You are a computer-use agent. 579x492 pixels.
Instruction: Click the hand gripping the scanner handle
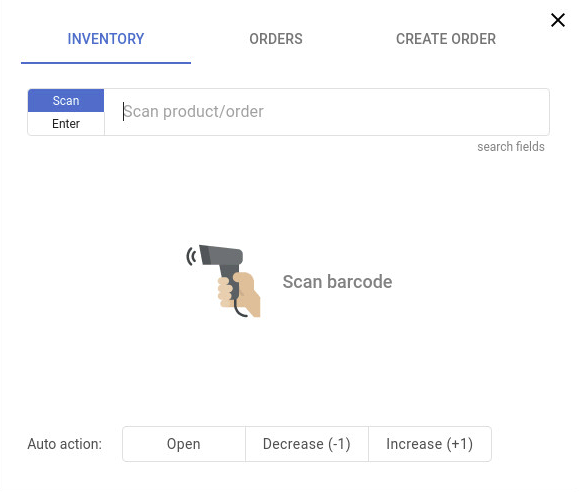pos(239,294)
